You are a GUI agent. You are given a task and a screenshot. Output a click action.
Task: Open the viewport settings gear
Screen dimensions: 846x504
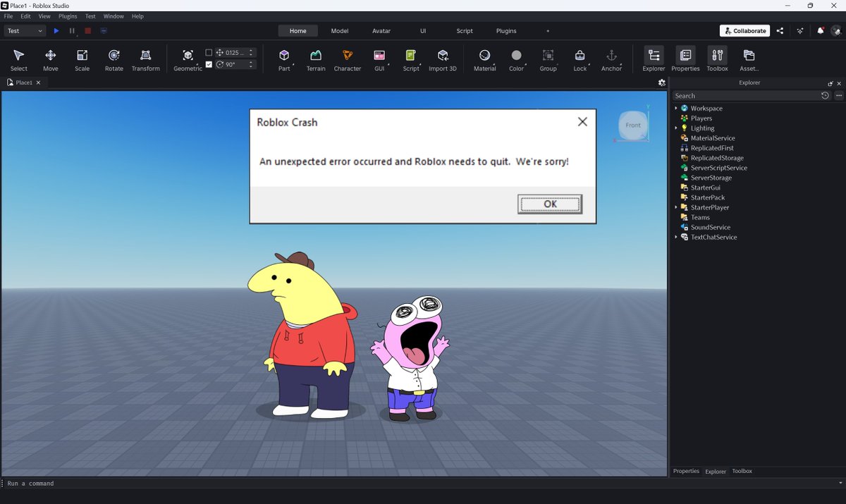click(x=661, y=82)
